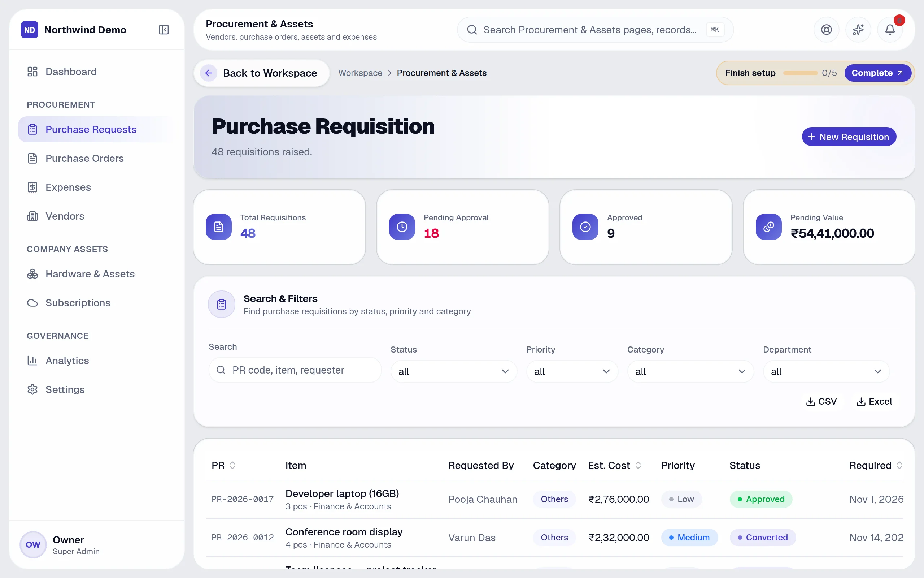Viewport: 924px width, 578px height.
Task: Open the help lifebuoy icon
Action: click(826, 29)
